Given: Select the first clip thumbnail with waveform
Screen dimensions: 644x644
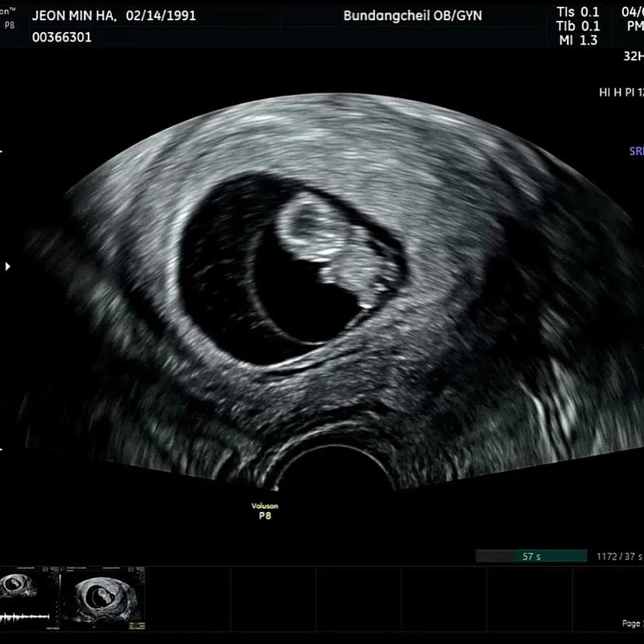Looking at the screenshot, I should click(x=30, y=599).
